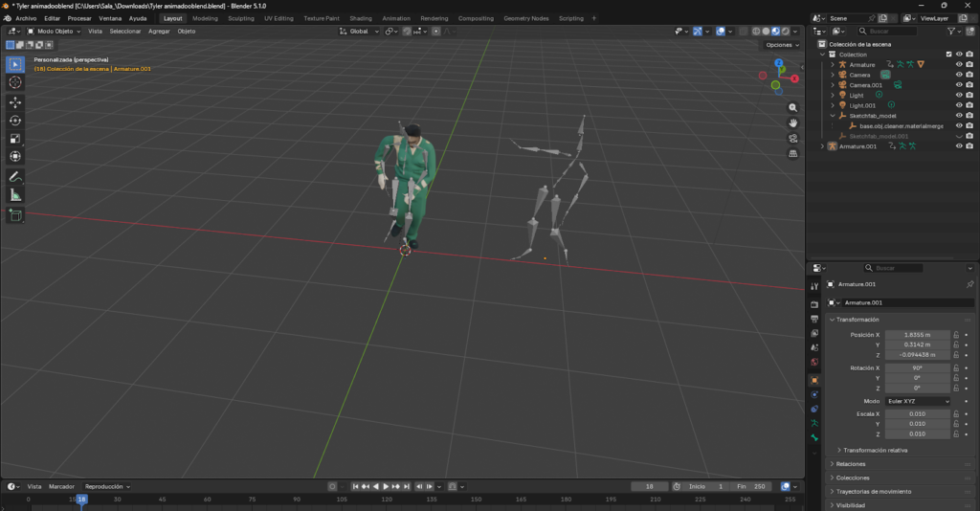This screenshot has height=511, width=980.
Task: Toggle camera view icon in viewport
Action: (x=793, y=138)
